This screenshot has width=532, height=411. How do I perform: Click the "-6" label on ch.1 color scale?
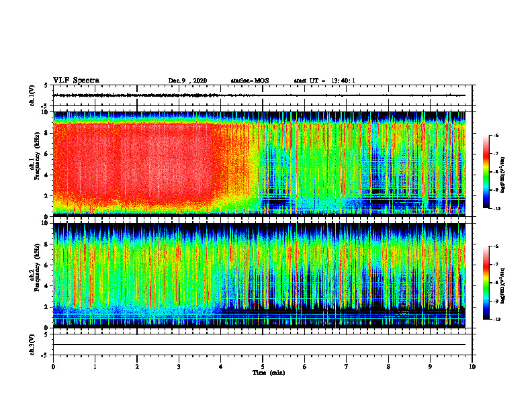pos(496,135)
